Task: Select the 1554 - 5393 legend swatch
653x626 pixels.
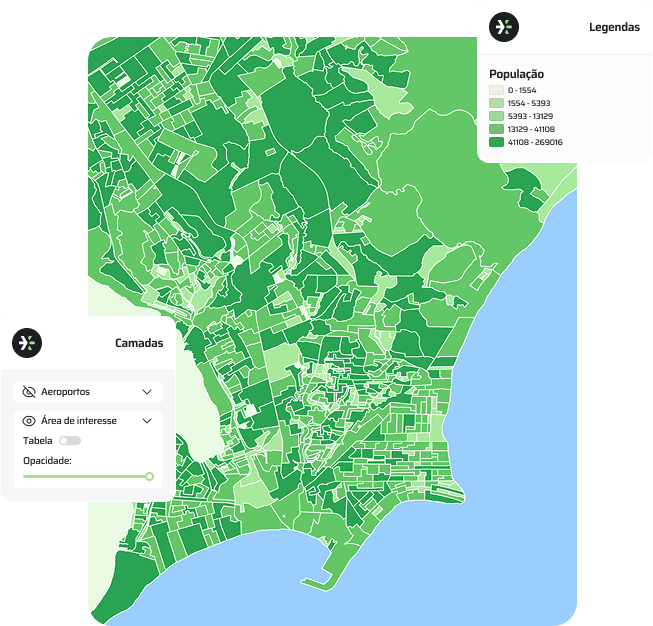Action: (x=496, y=104)
